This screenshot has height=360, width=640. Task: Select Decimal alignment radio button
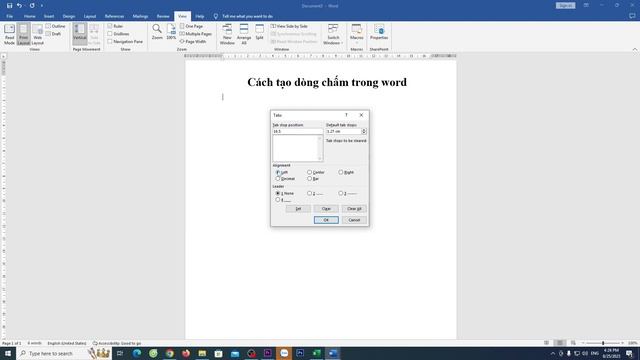point(278,179)
